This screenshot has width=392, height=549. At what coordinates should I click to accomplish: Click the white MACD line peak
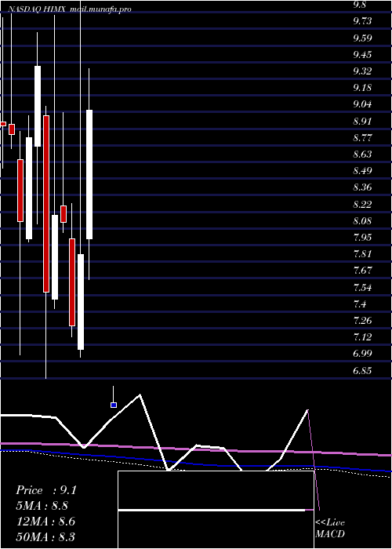140,395
